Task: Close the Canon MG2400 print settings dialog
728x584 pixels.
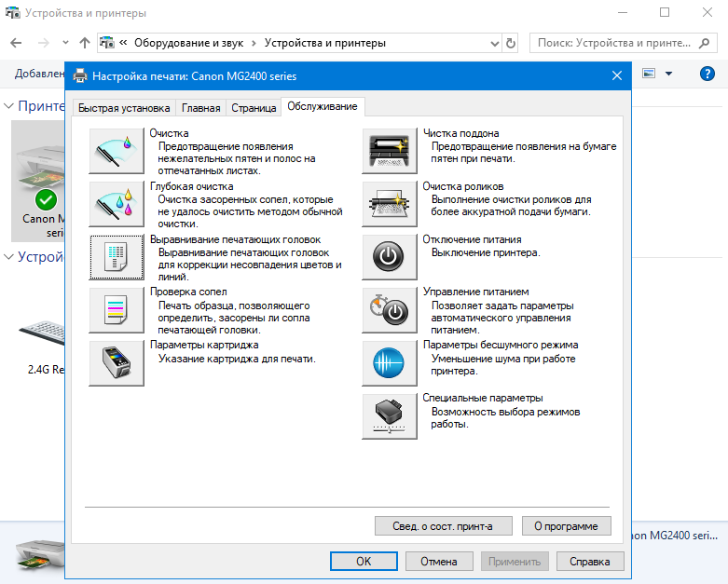Action: 616,75
